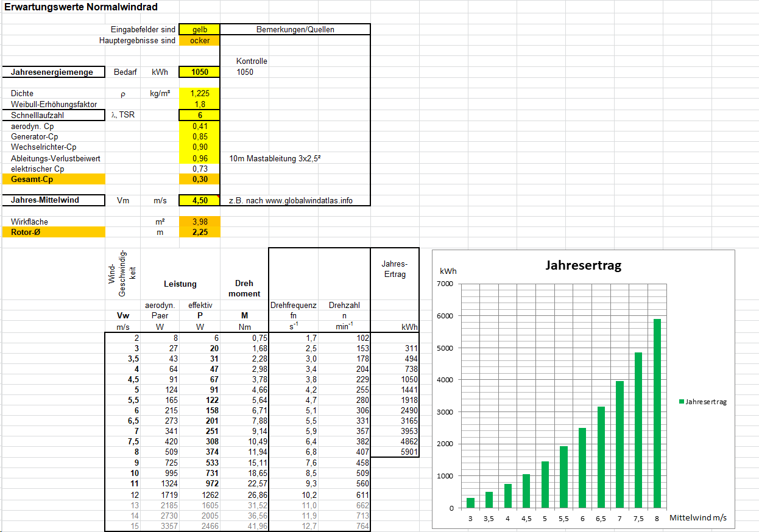Select the Jahresenergiemenge input cell with 1050
Image resolution: width=759 pixels, height=532 pixels.
(199, 72)
